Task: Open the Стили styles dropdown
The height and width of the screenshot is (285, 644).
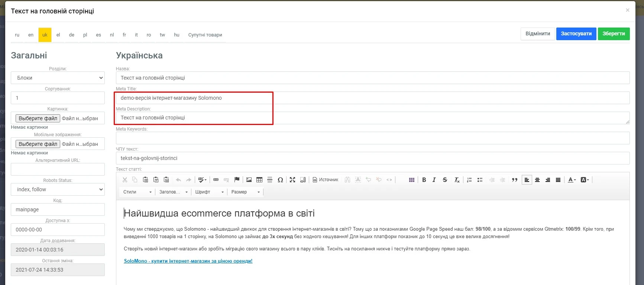Action: point(137,192)
